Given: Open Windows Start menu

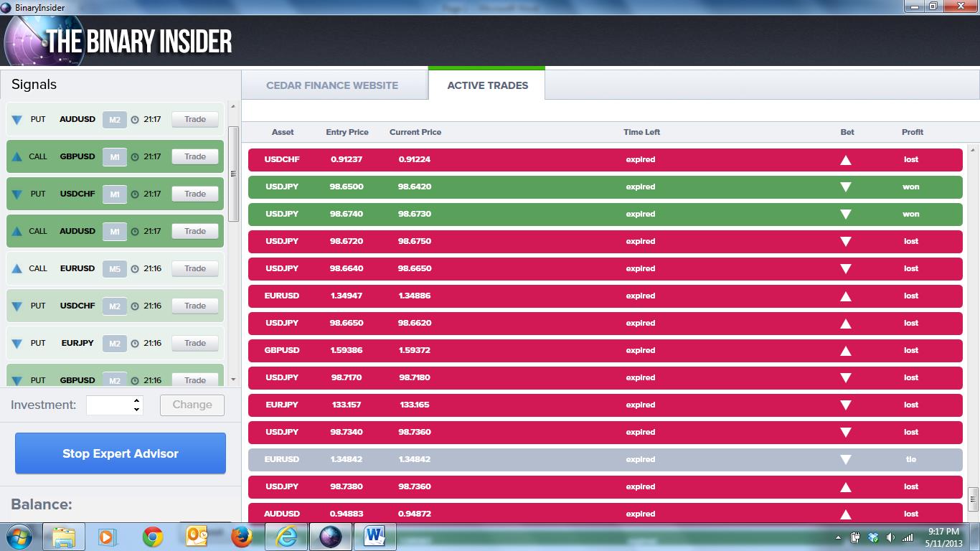Looking at the screenshot, I should point(18,537).
